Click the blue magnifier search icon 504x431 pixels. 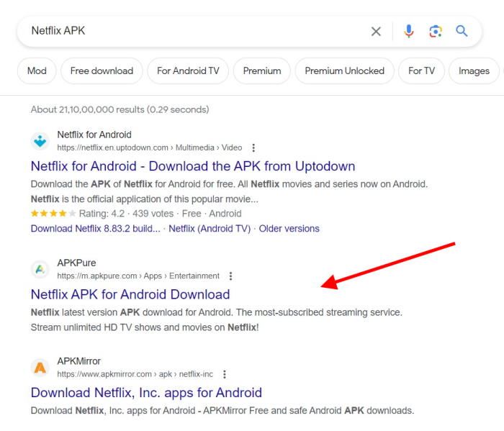pos(462,31)
